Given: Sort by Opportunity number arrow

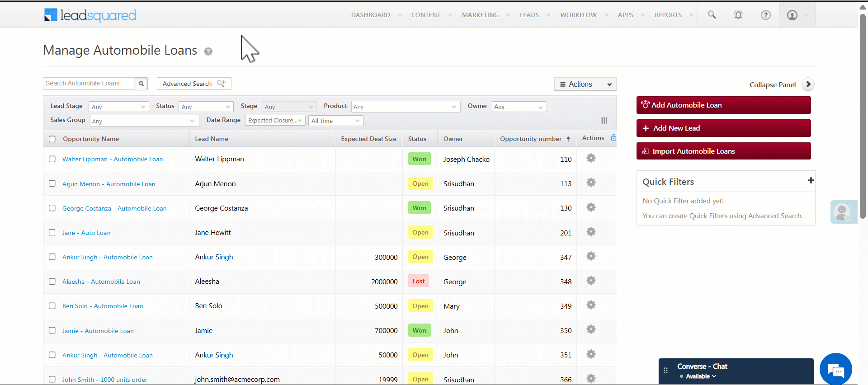Looking at the screenshot, I should tap(568, 139).
